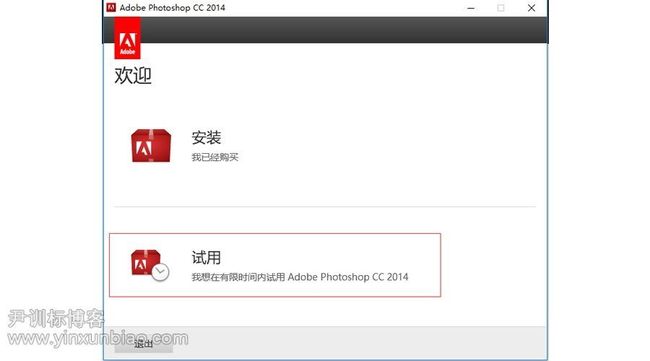Click the trial description mentioning Adobe Photoshop CC 2014

300,277
